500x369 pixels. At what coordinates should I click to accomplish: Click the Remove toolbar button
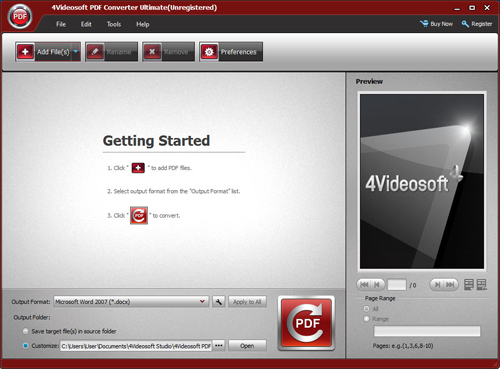click(x=169, y=52)
